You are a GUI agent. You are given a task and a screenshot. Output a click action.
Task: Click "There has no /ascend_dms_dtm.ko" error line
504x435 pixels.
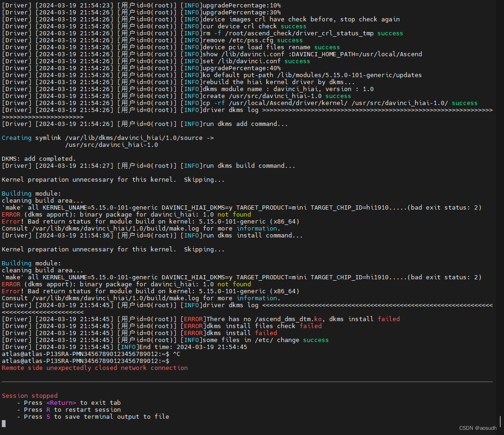coord(201,319)
